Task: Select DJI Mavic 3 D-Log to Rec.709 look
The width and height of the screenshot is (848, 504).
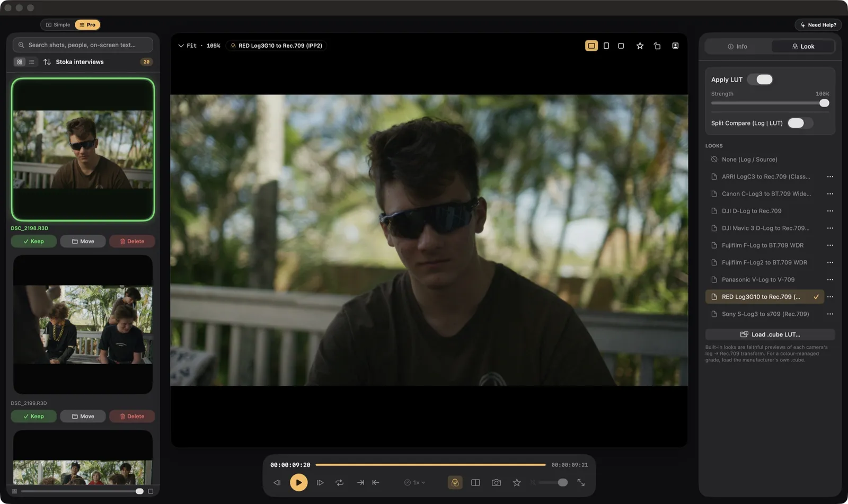Action: coord(764,228)
